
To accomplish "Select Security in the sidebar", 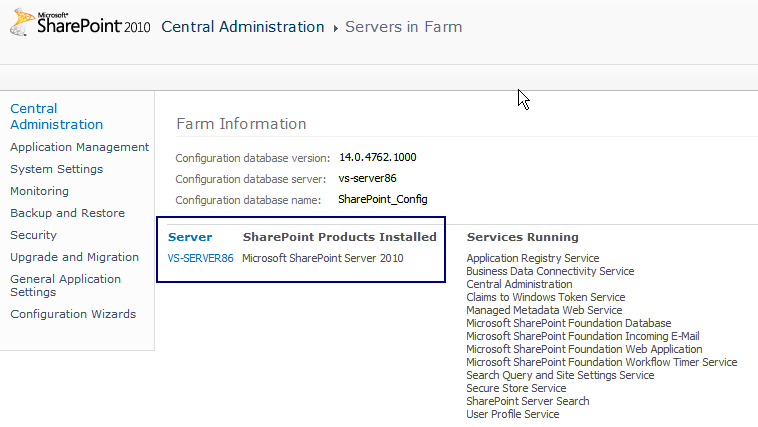I will coord(33,235).
